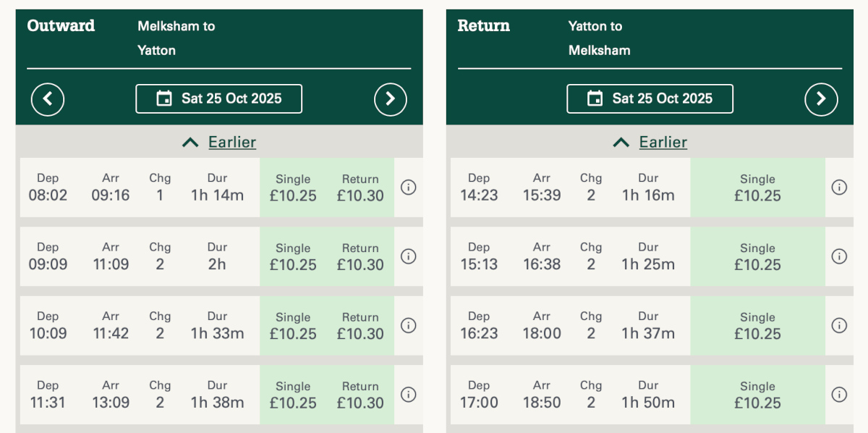Select £10.25 Single fare for 08:02 outward
The height and width of the screenshot is (433, 868).
pos(293,188)
